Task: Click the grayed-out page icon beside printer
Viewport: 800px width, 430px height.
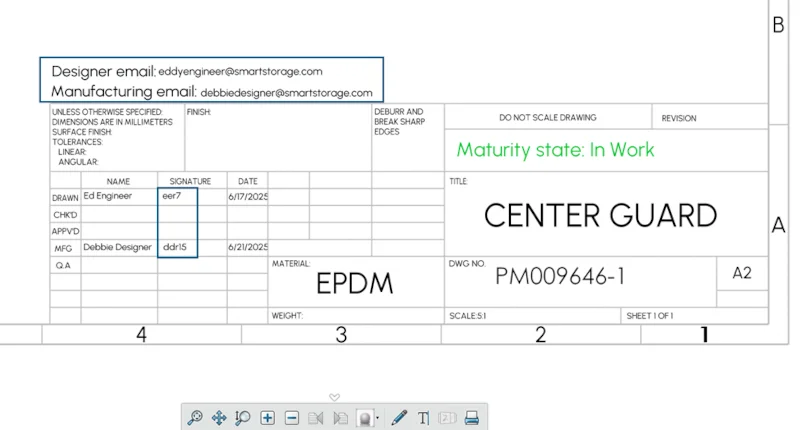Action: (447, 417)
